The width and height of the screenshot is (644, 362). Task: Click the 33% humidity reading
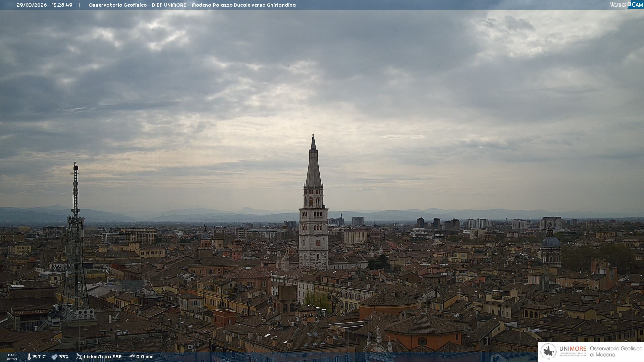point(64,357)
